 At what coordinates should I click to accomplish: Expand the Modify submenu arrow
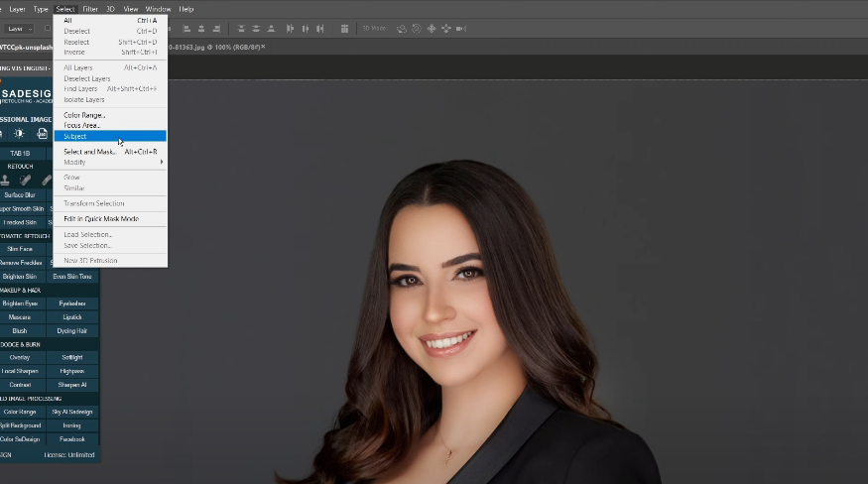(x=162, y=163)
